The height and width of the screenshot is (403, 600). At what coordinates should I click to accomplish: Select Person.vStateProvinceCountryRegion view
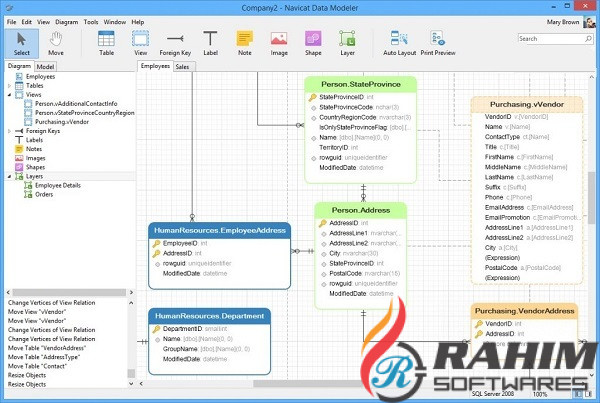click(x=85, y=113)
